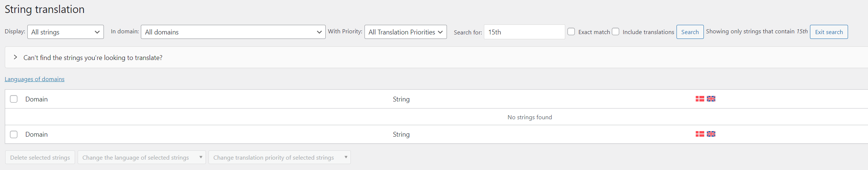Open All Translation Priorities dropdown
The width and height of the screenshot is (868, 170).
pyautogui.click(x=406, y=32)
